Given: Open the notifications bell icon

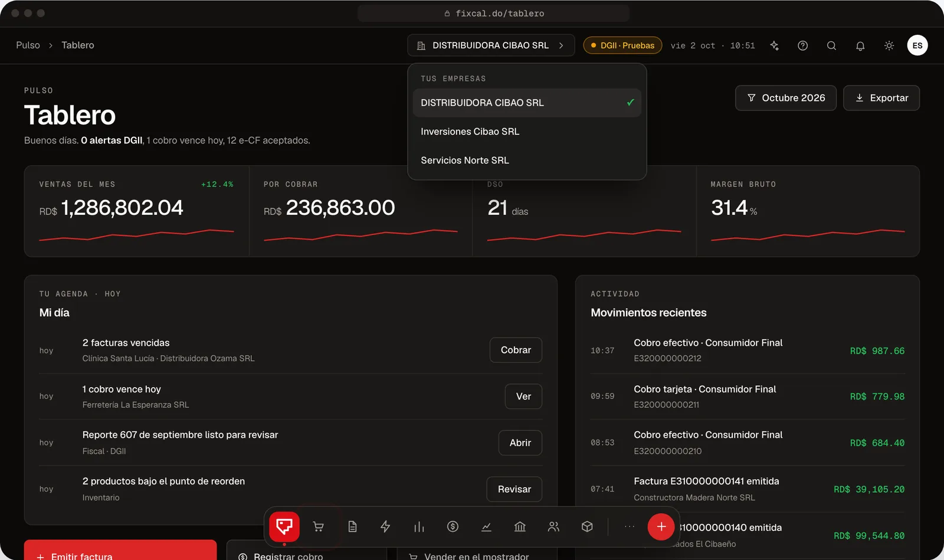Looking at the screenshot, I should tap(860, 45).
